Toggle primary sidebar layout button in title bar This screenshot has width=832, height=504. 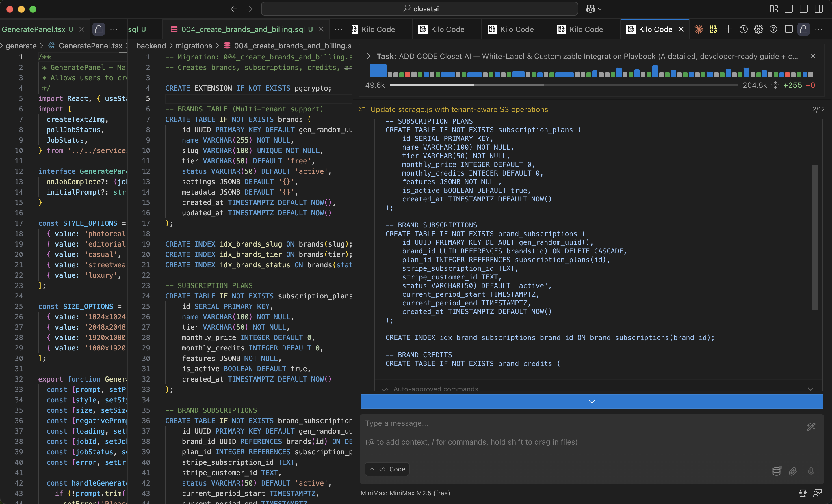click(788, 9)
